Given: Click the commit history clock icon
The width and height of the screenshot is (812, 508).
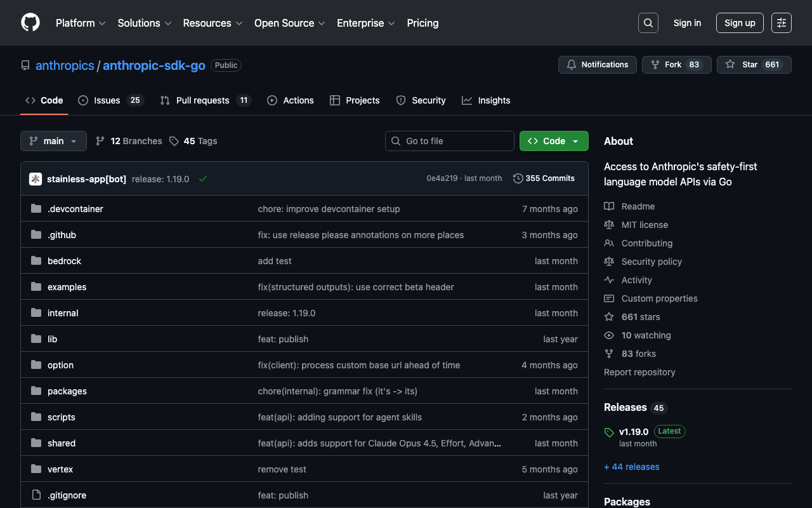Looking at the screenshot, I should 518,178.
